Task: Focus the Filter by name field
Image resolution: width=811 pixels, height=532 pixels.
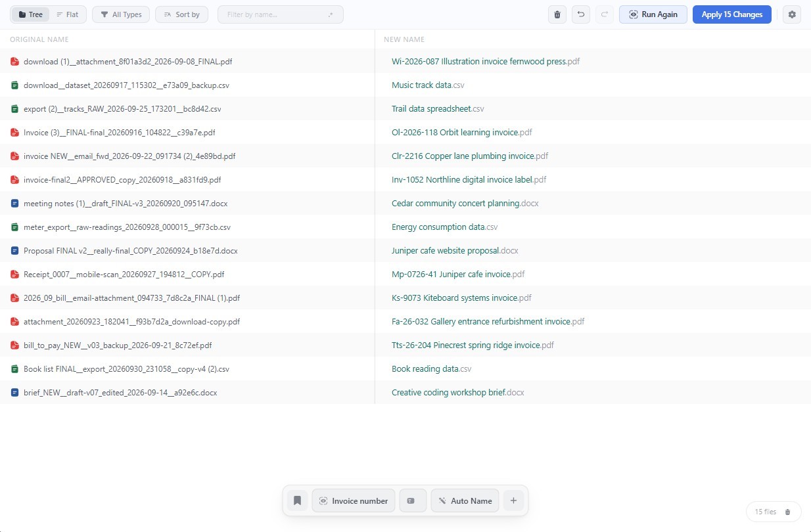Action: 280,14
